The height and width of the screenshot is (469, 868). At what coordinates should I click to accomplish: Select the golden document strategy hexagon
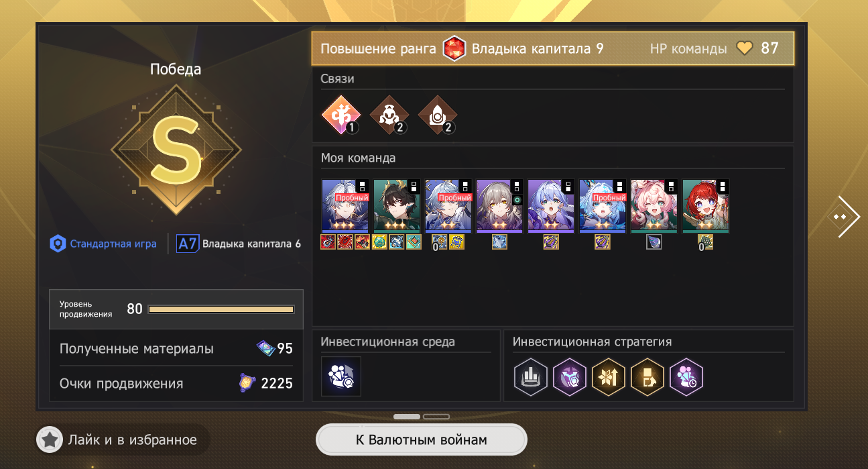647,376
